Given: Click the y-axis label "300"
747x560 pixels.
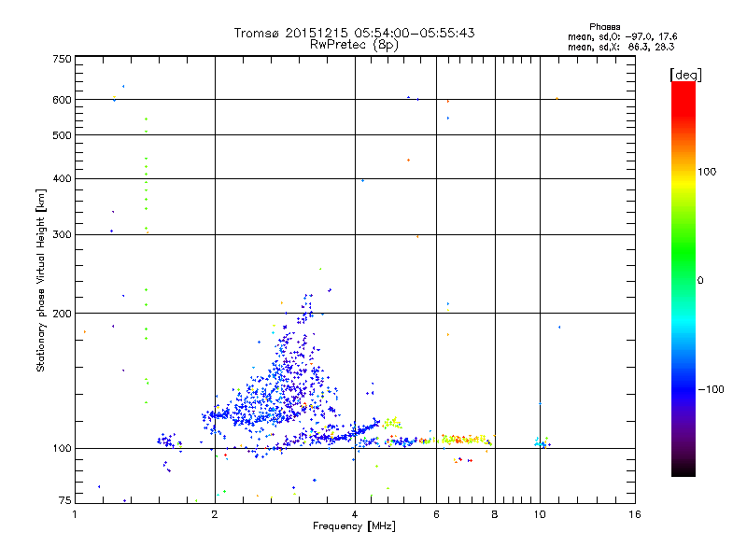Looking at the screenshot, I should (x=62, y=234).
